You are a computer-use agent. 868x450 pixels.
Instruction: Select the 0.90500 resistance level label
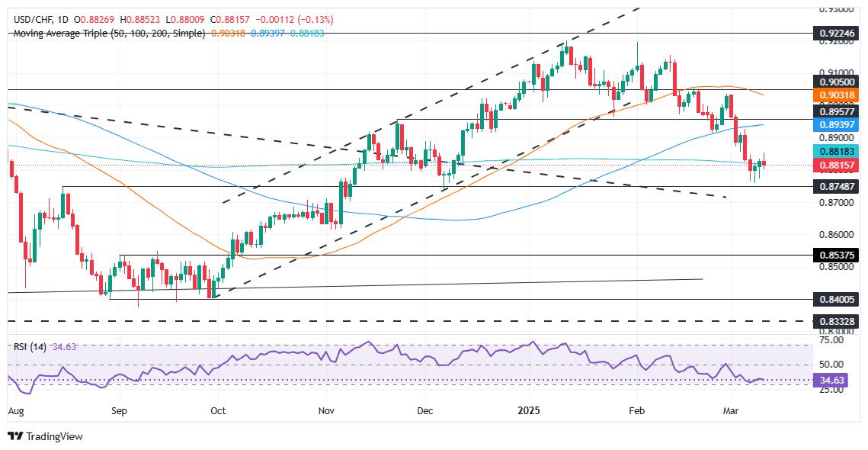pyautogui.click(x=836, y=82)
